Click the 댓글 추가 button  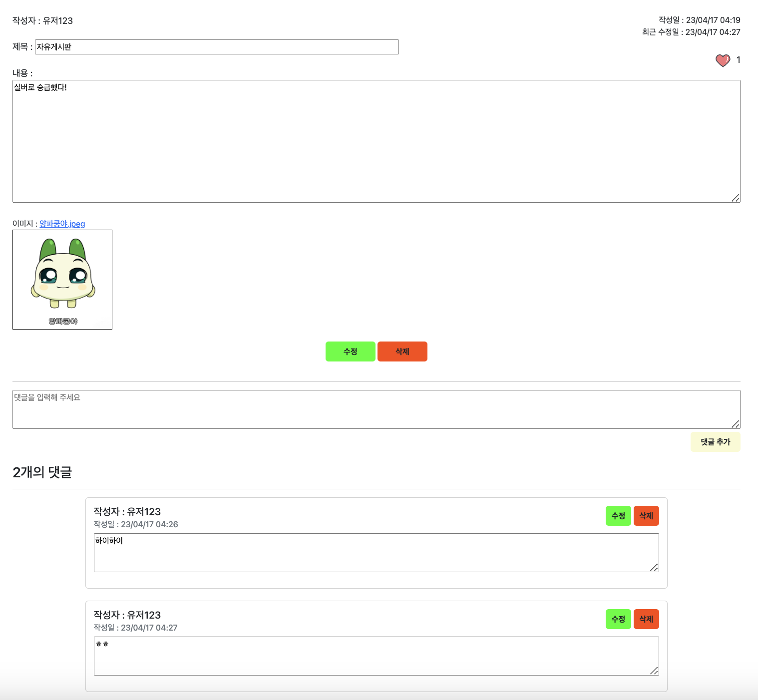click(x=716, y=442)
